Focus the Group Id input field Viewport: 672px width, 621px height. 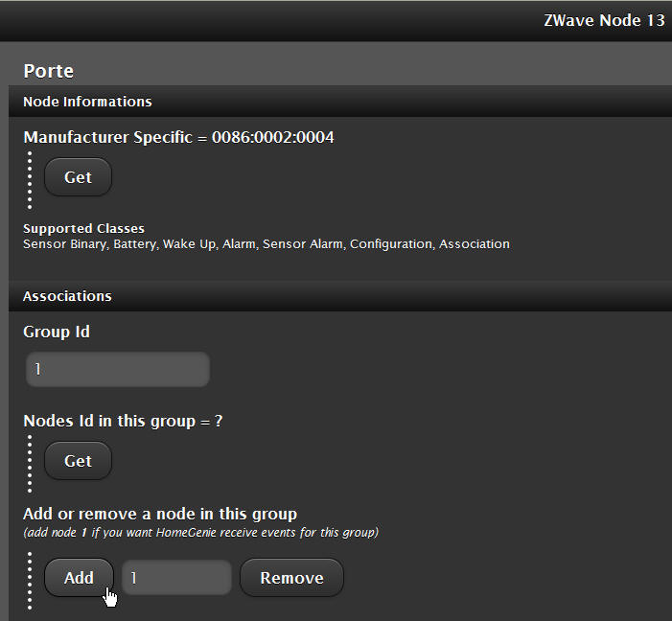(117, 369)
